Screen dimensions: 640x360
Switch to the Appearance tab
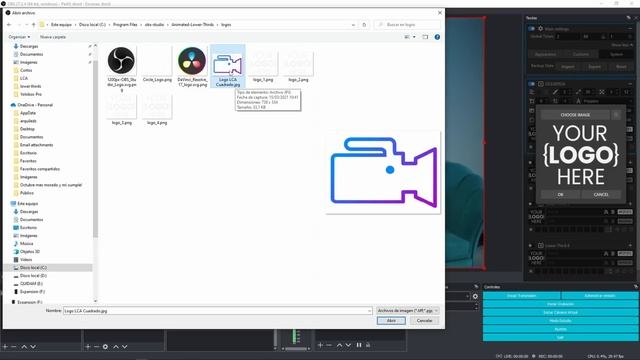point(545,54)
